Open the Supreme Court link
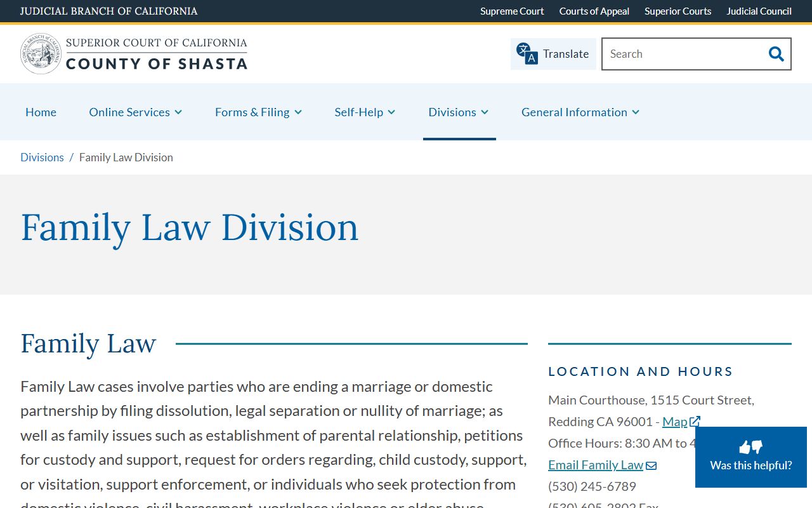812x508 pixels. click(512, 11)
